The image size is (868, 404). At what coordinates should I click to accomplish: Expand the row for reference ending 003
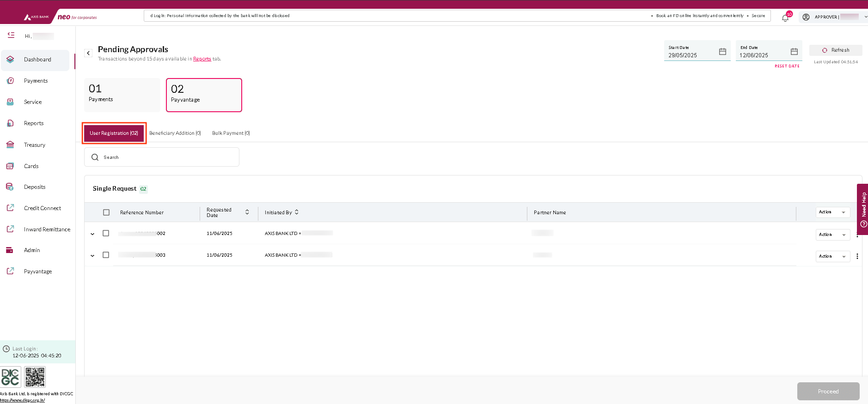(92, 256)
